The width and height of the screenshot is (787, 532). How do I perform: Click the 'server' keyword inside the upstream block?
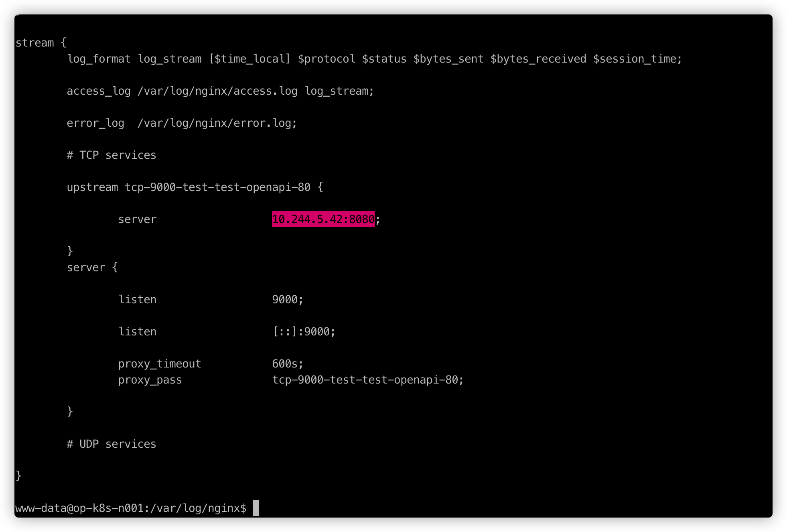coord(137,219)
